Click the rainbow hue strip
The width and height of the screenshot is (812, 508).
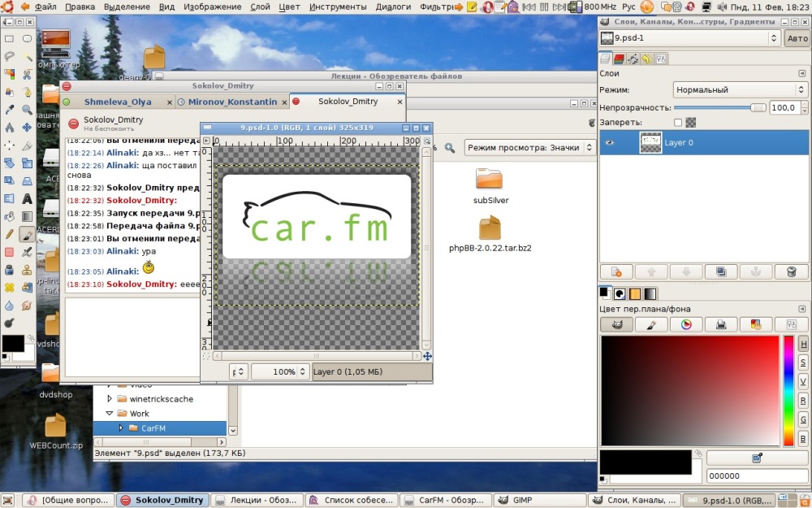[x=788, y=391]
